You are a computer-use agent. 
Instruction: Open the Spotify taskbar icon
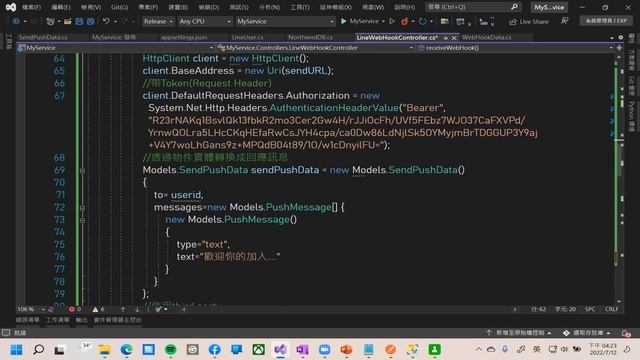[x=171, y=349]
